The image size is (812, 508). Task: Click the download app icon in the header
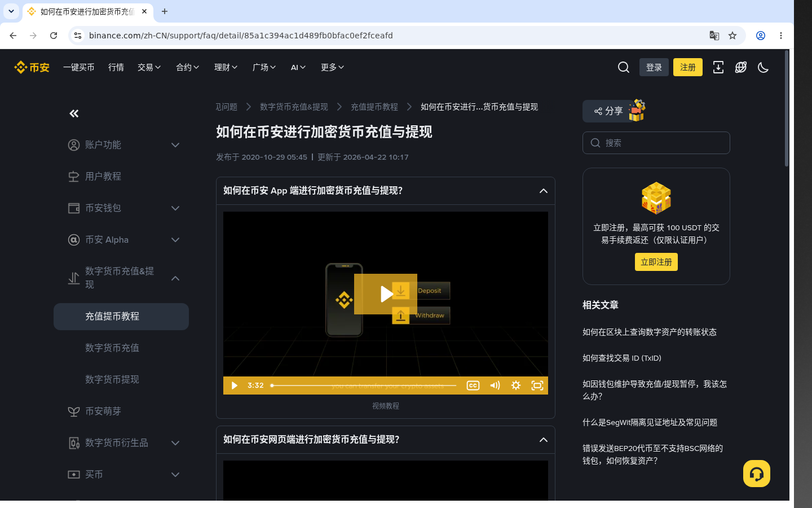tap(718, 67)
